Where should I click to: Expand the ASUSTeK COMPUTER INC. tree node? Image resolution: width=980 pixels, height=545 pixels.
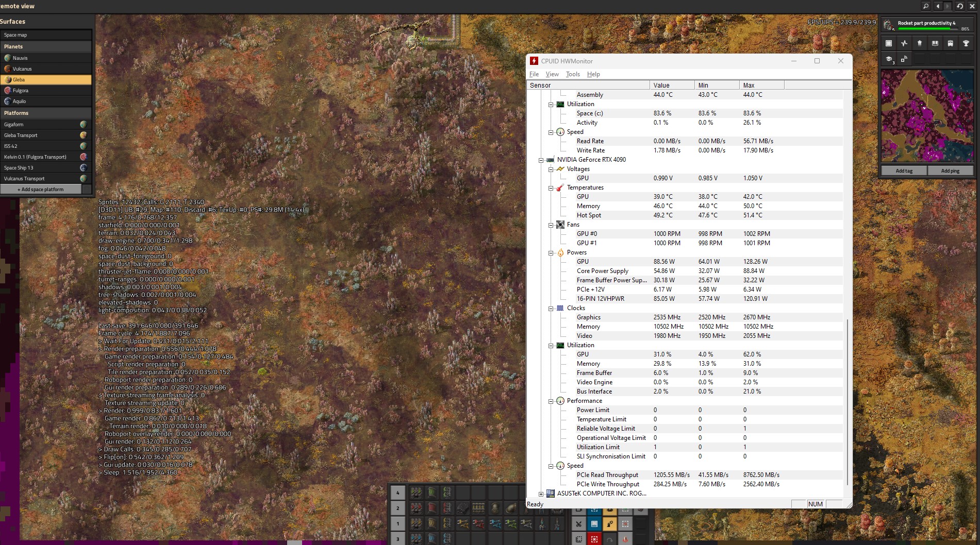(x=541, y=494)
